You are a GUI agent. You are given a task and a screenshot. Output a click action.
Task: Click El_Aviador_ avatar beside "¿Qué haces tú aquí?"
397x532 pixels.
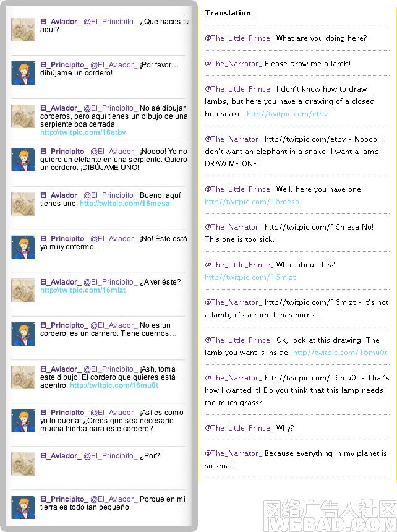pos(23,30)
